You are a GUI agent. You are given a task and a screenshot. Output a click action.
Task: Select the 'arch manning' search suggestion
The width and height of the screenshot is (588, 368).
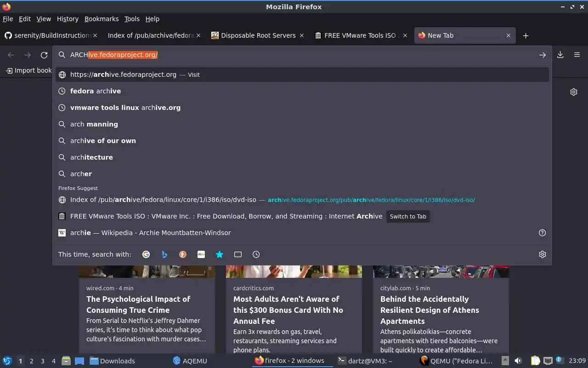302,124
